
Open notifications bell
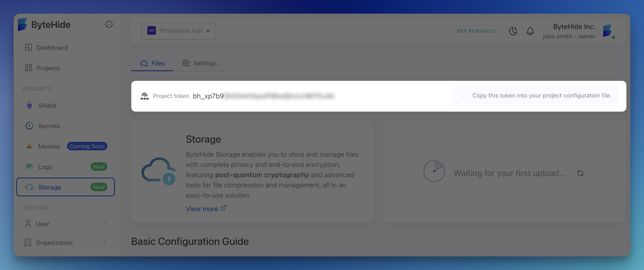point(530,31)
